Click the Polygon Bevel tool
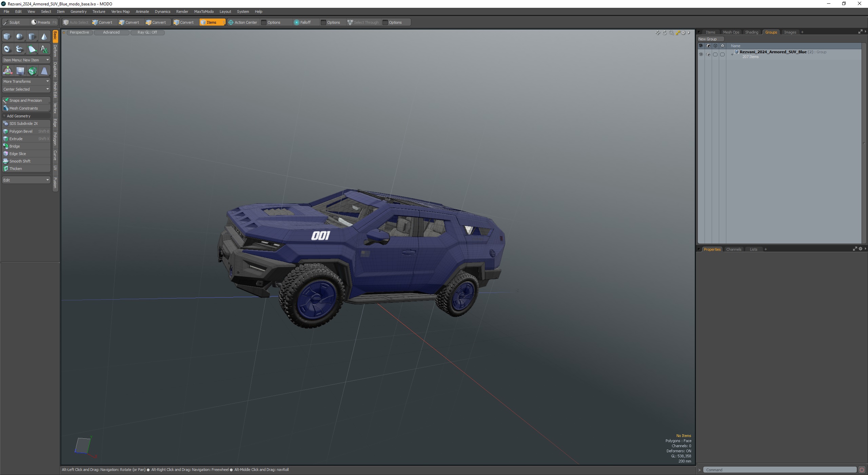 pos(26,131)
